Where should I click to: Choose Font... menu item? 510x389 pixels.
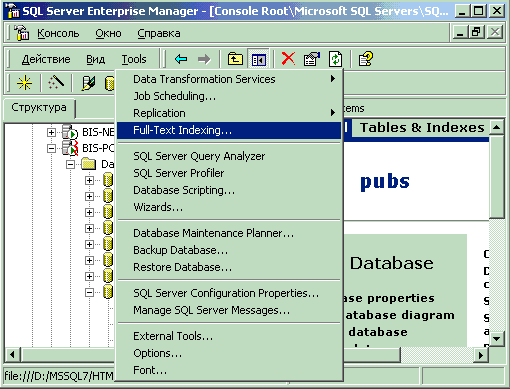[x=229, y=370]
